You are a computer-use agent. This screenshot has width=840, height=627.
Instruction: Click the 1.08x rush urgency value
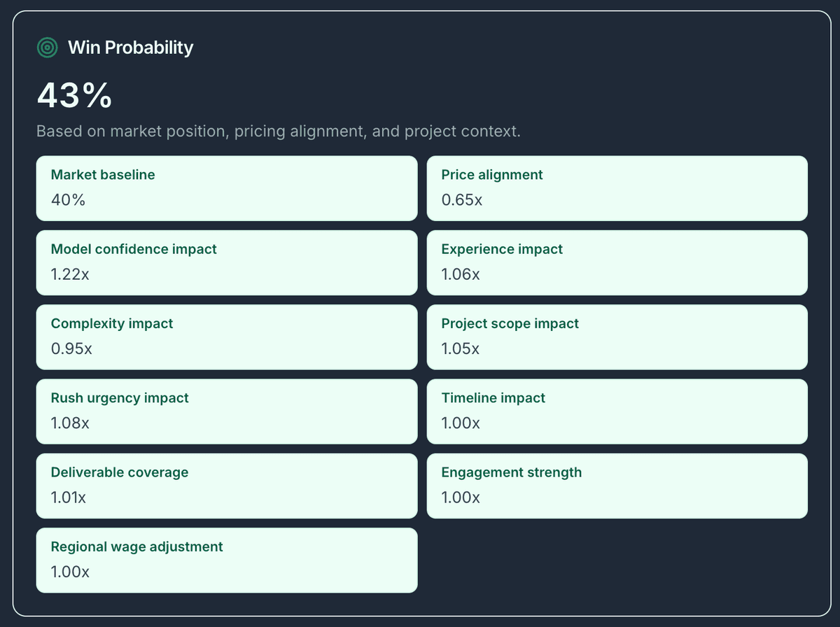click(70, 423)
